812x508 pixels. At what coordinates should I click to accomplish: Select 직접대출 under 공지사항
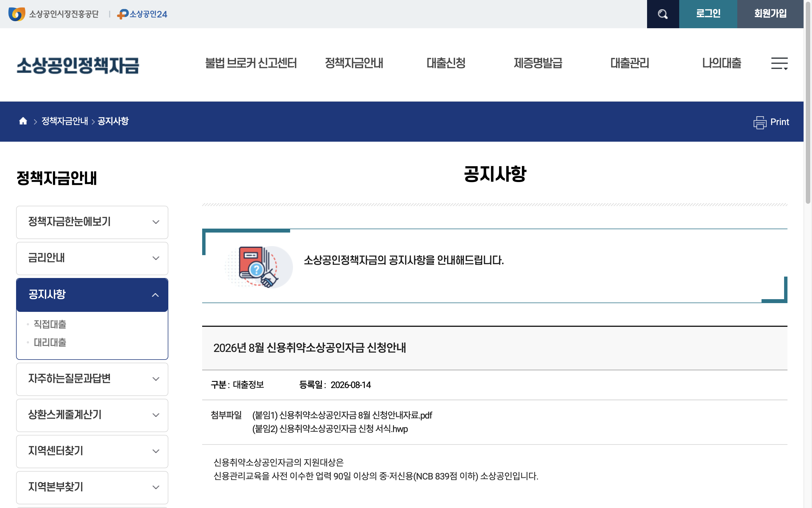[x=50, y=324]
